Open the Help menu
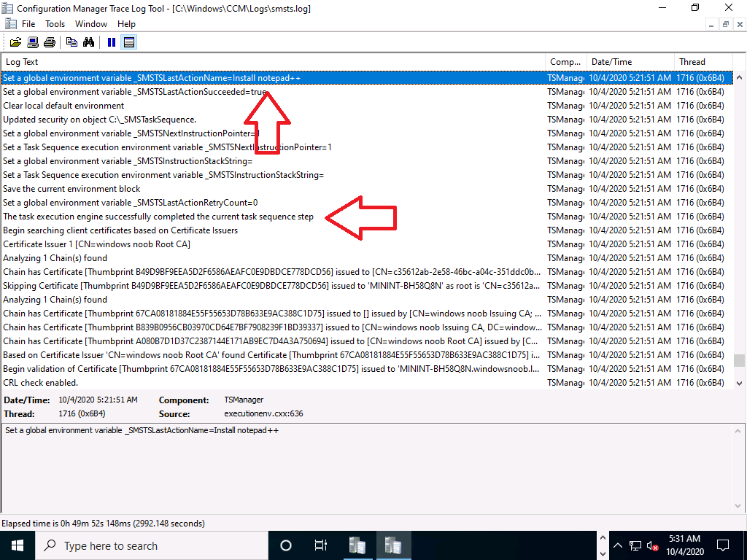The height and width of the screenshot is (560, 747). [x=127, y=24]
